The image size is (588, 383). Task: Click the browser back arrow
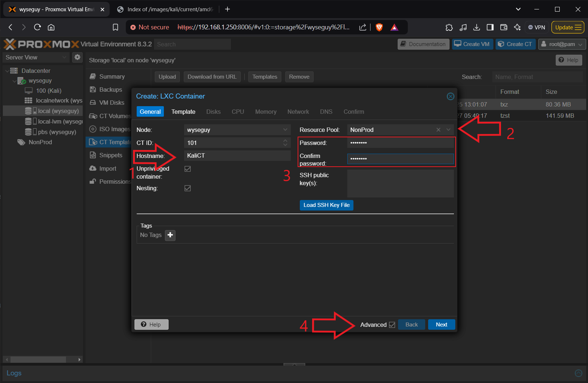click(11, 27)
